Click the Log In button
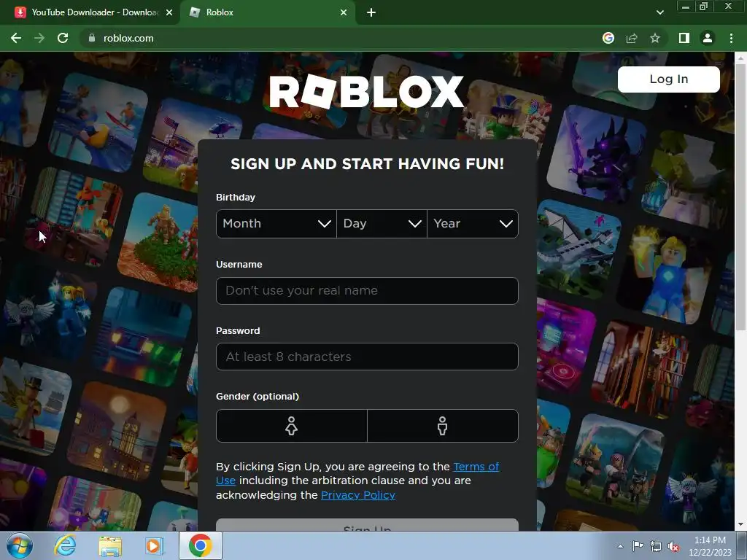The height and width of the screenshot is (560, 747). pyautogui.click(x=668, y=79)
